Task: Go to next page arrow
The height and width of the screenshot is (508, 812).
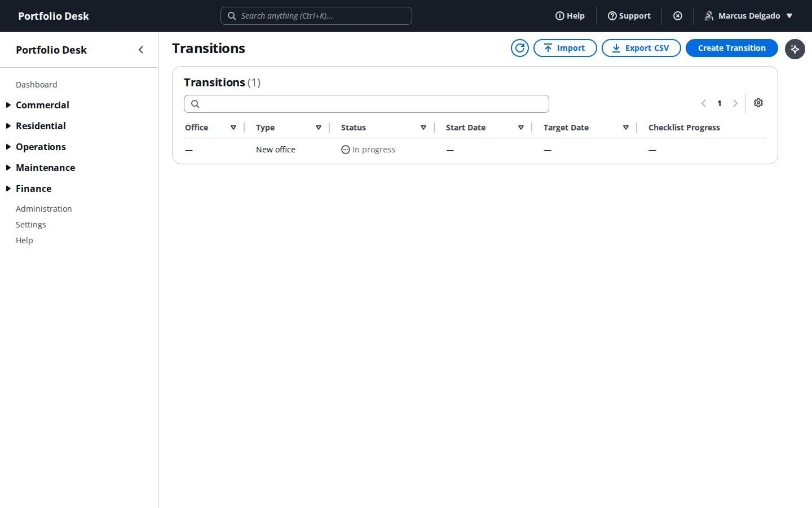Action: (735, 103)
